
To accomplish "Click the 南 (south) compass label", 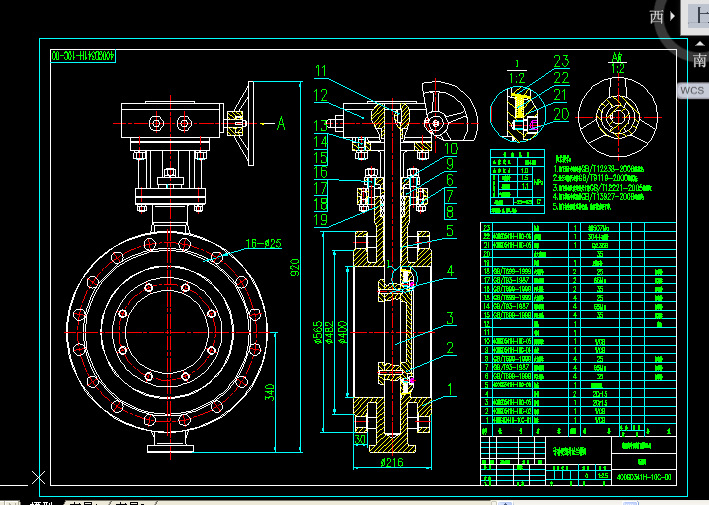I will [700, 60].
